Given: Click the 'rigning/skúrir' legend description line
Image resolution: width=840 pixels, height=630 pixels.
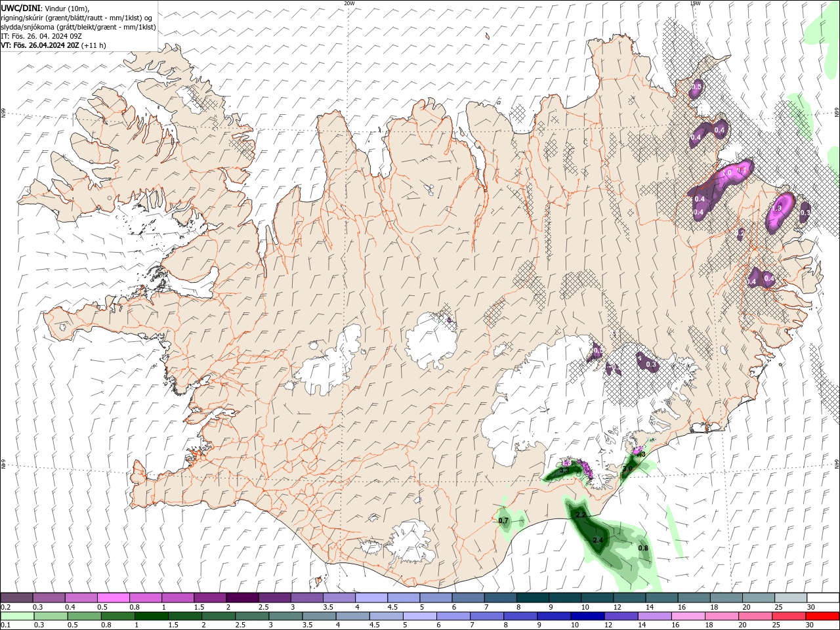Looking at the screenshot, I should tap(76, 18).
